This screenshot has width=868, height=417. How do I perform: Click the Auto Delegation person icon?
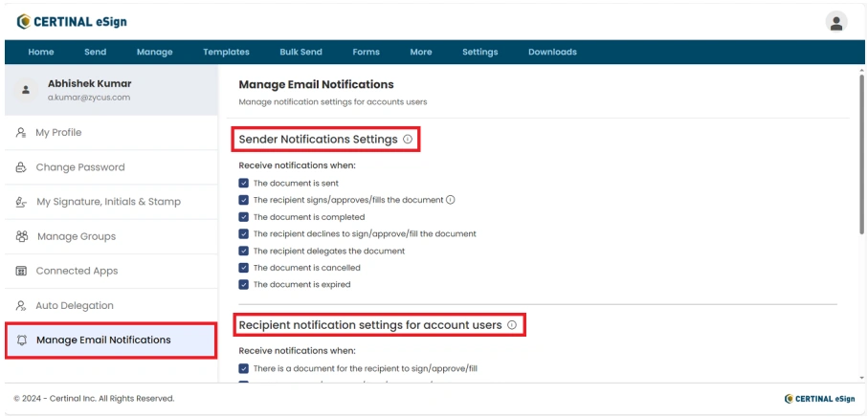pos(21,305)
